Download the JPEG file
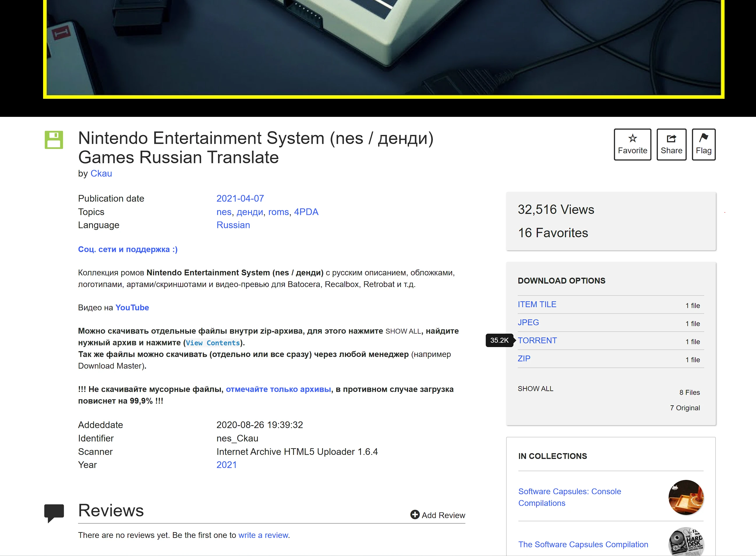 click(x=528, y=322)
